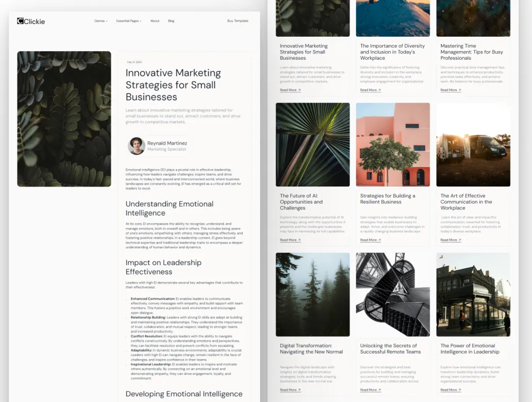This screenshot has width=532, height=402.
Task: Read More on Diversity and Inclusion card
Action: (371, 90)
